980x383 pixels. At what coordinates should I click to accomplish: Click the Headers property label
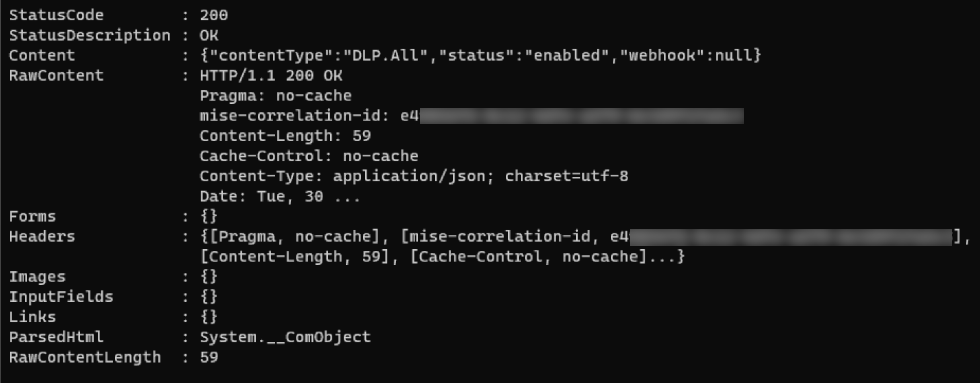click(x=42, y=236)
